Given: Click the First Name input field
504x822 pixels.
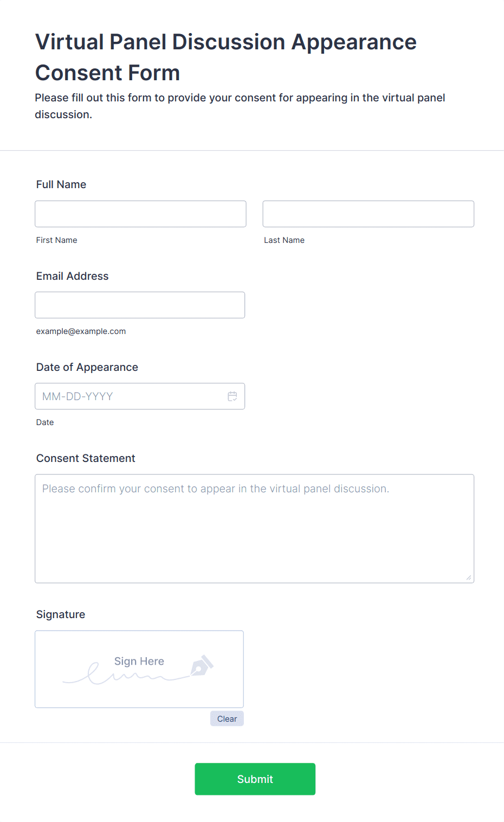Looking at the screenshot, I should (140, 214).
